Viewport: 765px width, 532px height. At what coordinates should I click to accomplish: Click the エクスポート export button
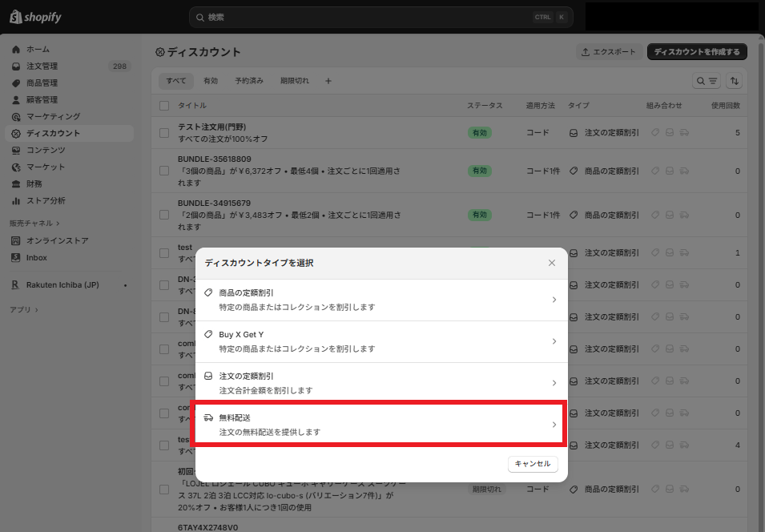point(608,52)
